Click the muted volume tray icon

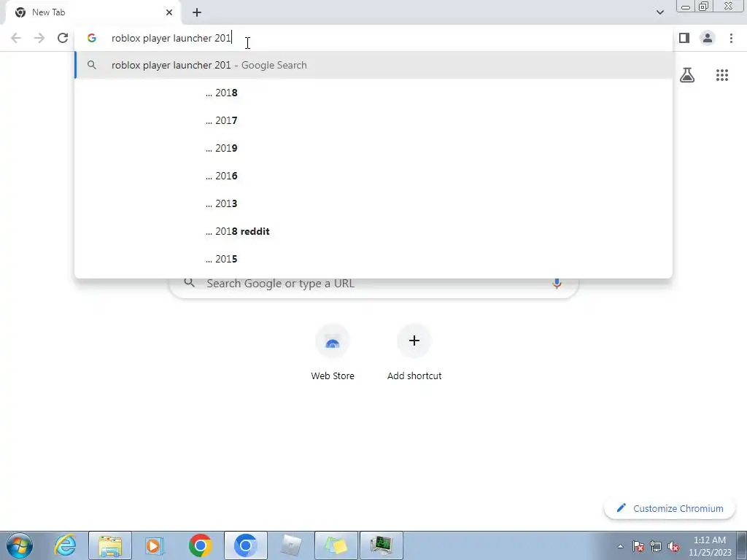click(673, 546)
